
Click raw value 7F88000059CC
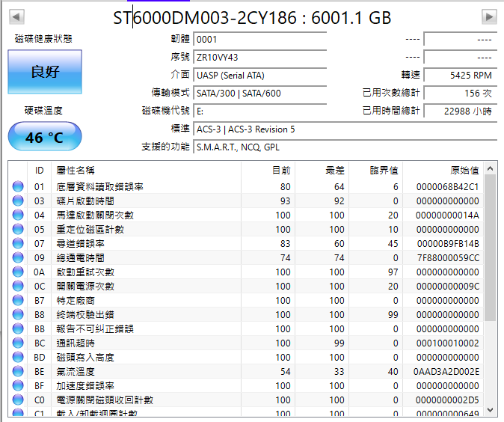tap(447, 257)
